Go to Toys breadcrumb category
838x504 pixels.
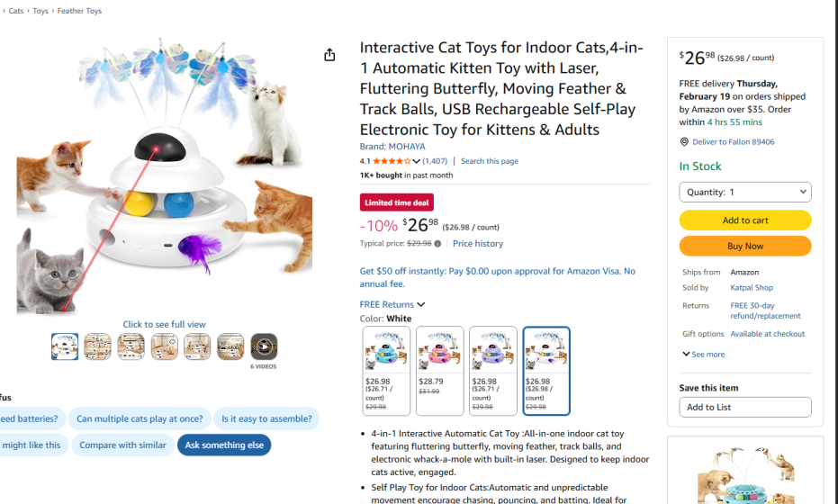tap(41, 12)
